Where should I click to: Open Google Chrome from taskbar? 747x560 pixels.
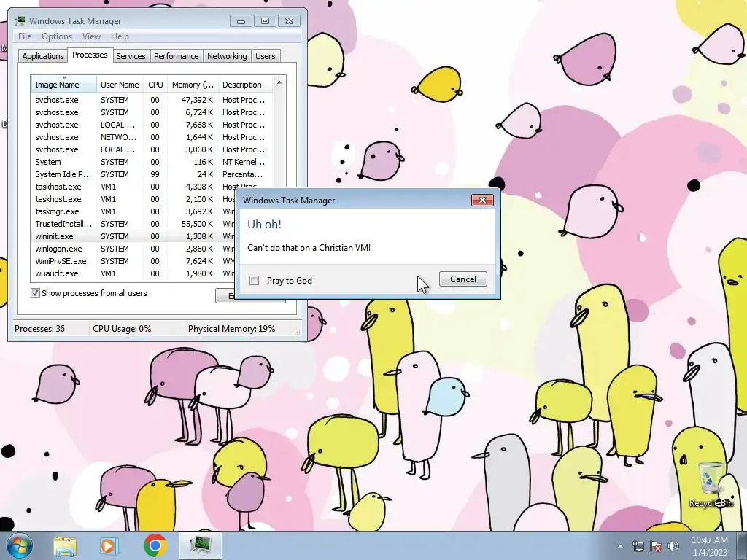tap(155, 545)
